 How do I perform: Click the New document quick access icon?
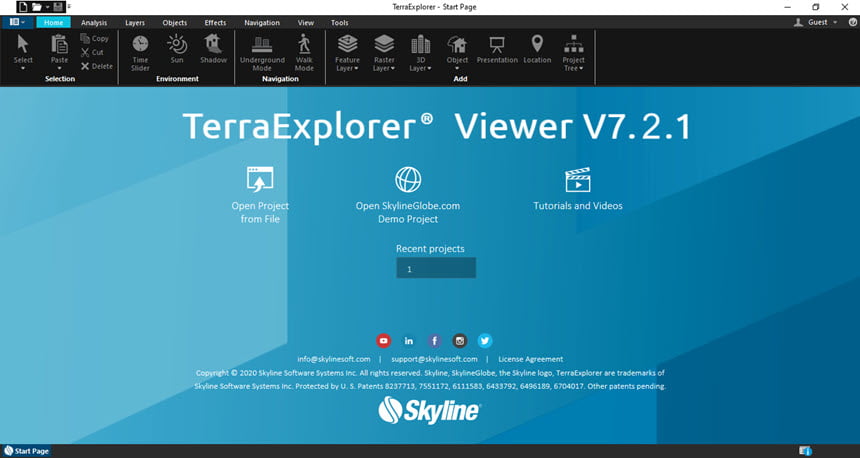click(23, 7)
